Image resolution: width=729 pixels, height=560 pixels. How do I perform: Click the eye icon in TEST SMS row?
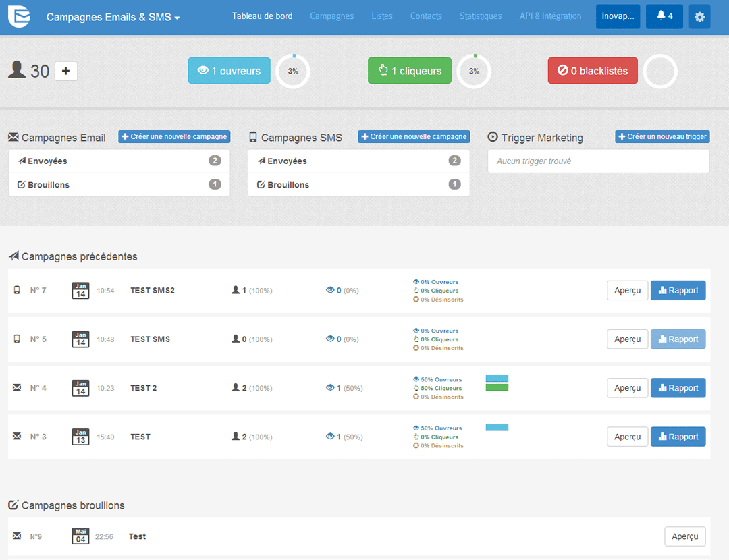tap(330, 339)
